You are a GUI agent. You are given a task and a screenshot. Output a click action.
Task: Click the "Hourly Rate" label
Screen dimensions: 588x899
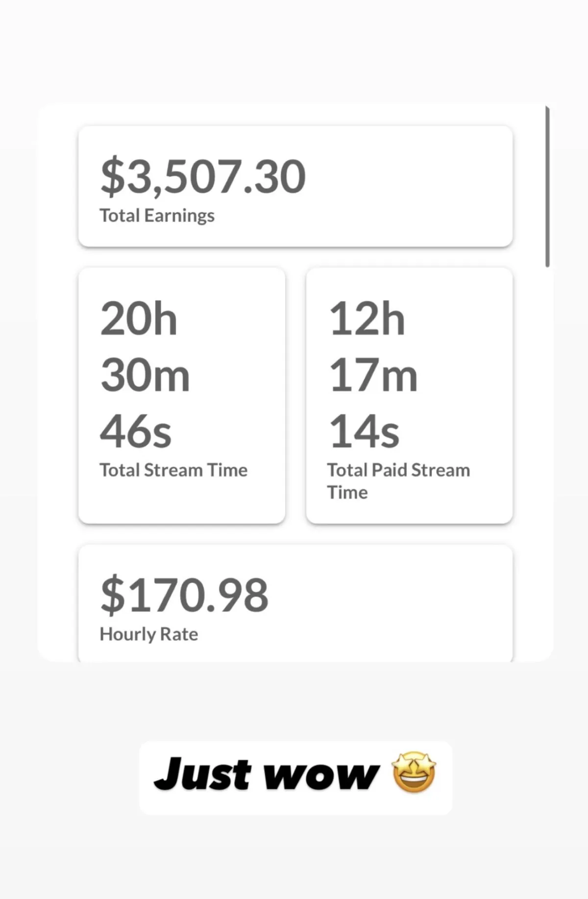click(149, 634)
